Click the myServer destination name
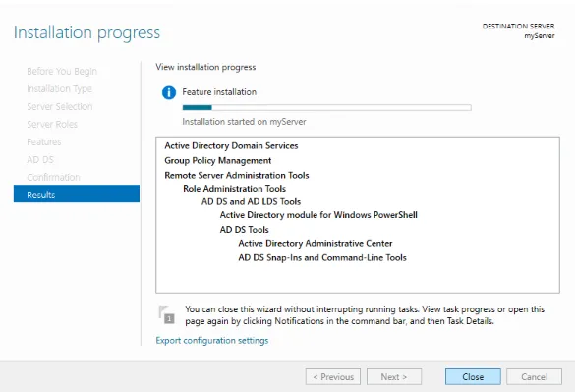The width and height of the screenshot is (575, 392). click(x=539, y=36)
